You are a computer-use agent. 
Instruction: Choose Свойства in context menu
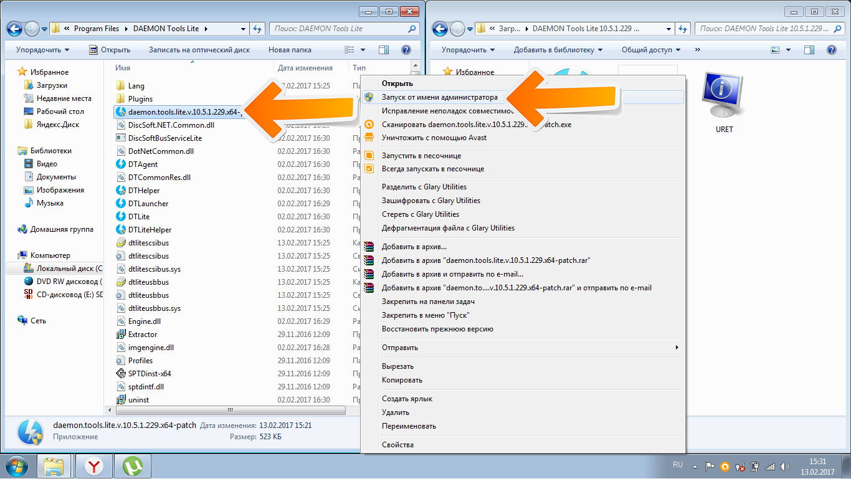523,445
